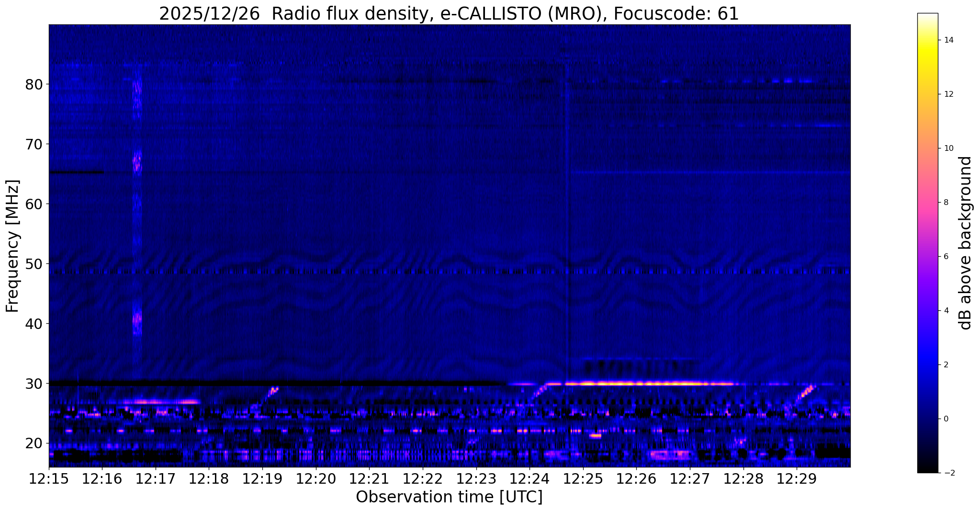Click the 40 MHz frequency tick label

tap(34, 324)
